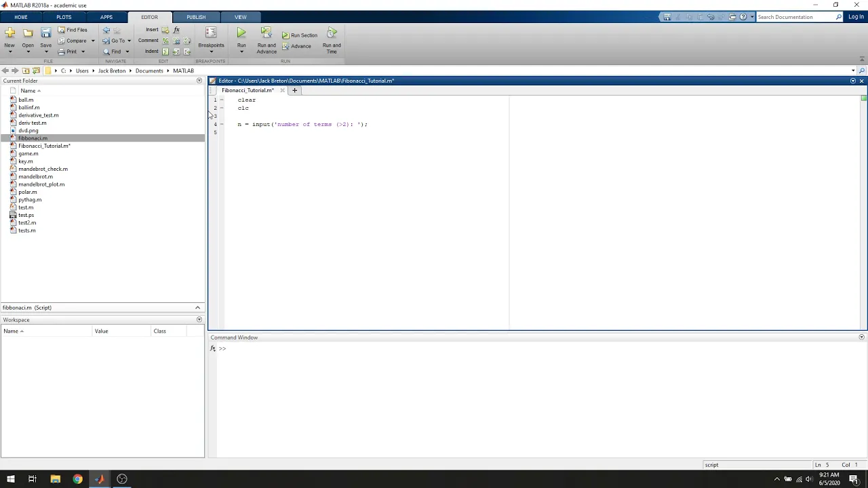Open the Workspace panel actions menu
Screen dimensions: 868x488
(x=199, y=319)
